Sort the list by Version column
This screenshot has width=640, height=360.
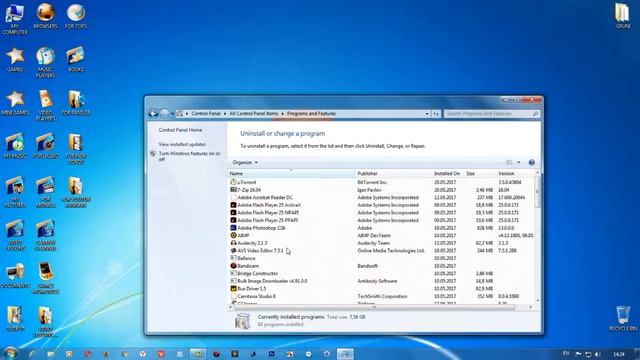point(515,173)
